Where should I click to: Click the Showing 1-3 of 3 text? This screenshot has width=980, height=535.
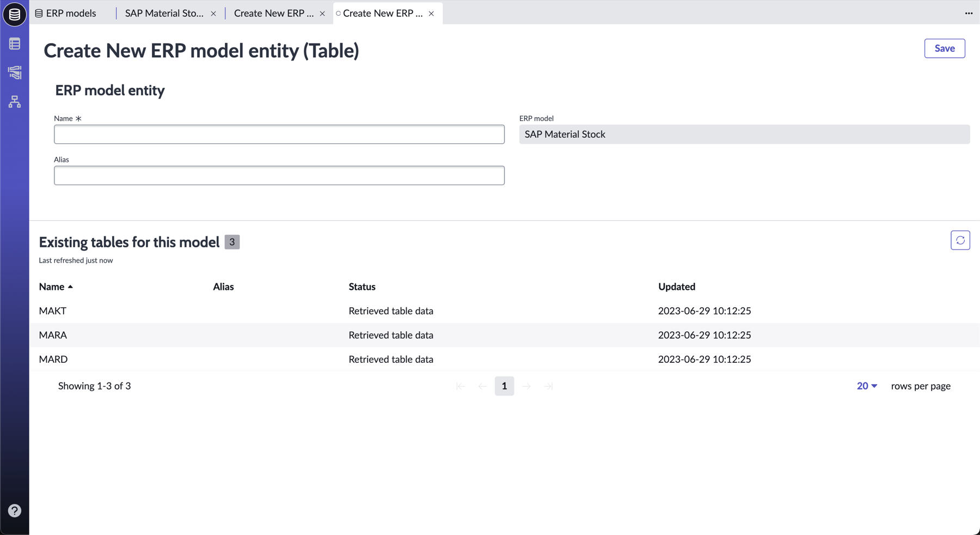95,386
